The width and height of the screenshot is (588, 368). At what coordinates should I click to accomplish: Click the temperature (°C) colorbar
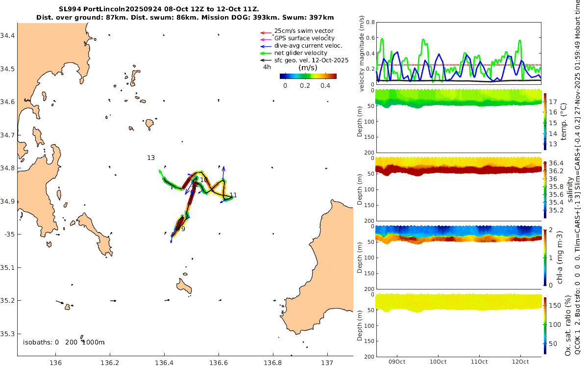click(x=546, y=120)
